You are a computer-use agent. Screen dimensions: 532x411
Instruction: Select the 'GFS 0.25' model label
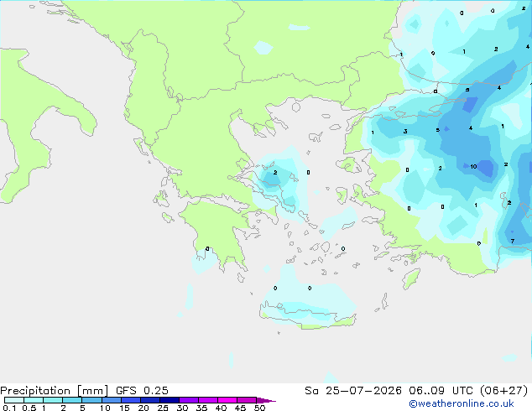click(142, 390)
